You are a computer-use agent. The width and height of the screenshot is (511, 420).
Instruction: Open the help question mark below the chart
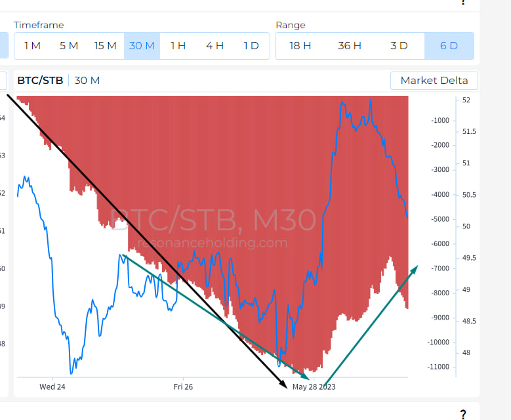[463, 414]
